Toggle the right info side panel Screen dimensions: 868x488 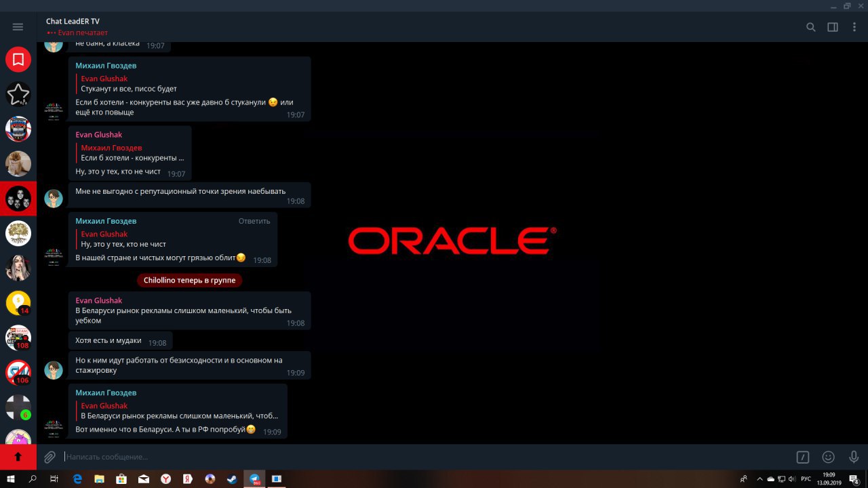point(833,27)
